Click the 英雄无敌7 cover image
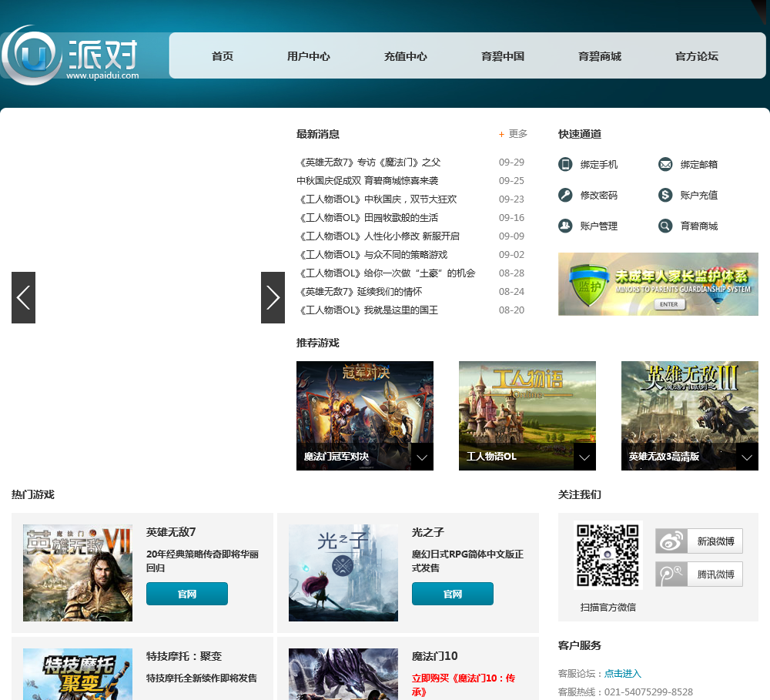 (78, 573)
